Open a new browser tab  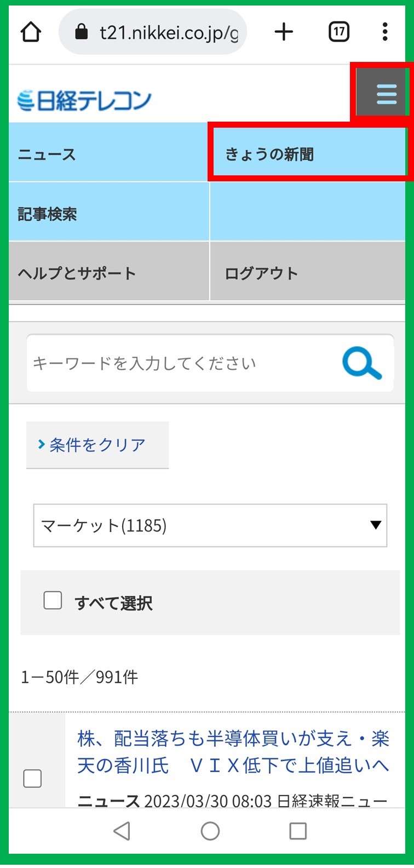pyautogui.click(x=284, y=32)
